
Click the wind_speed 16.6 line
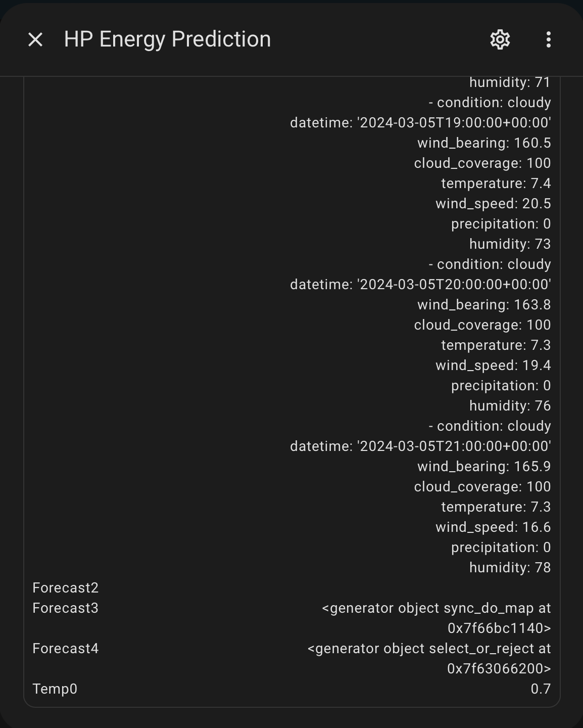point(493,527)
